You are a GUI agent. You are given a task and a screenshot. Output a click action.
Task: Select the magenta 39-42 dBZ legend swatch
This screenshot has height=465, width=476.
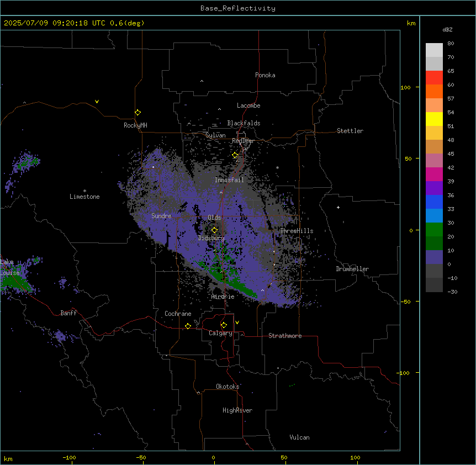click(x=434, y=174)
